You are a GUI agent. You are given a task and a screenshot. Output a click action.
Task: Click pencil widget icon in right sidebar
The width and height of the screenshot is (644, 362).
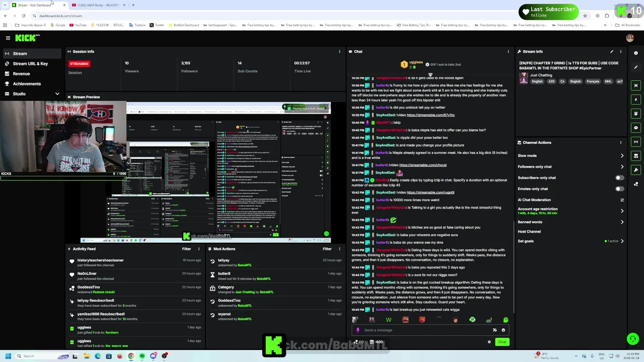(636, 67)
